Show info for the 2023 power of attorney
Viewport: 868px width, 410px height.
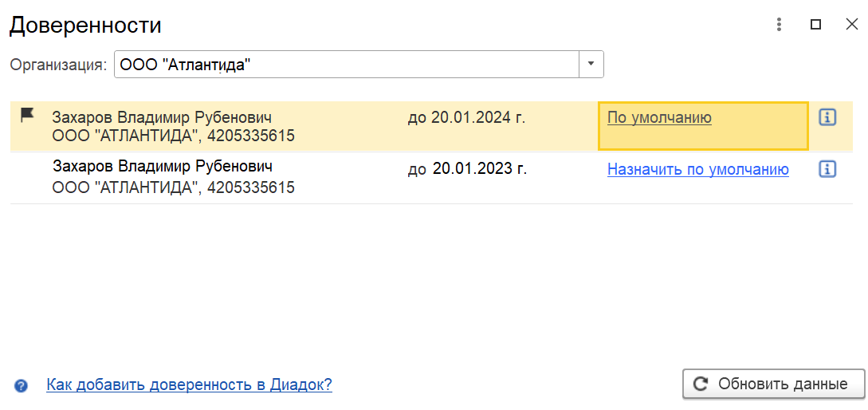(827, 169)
